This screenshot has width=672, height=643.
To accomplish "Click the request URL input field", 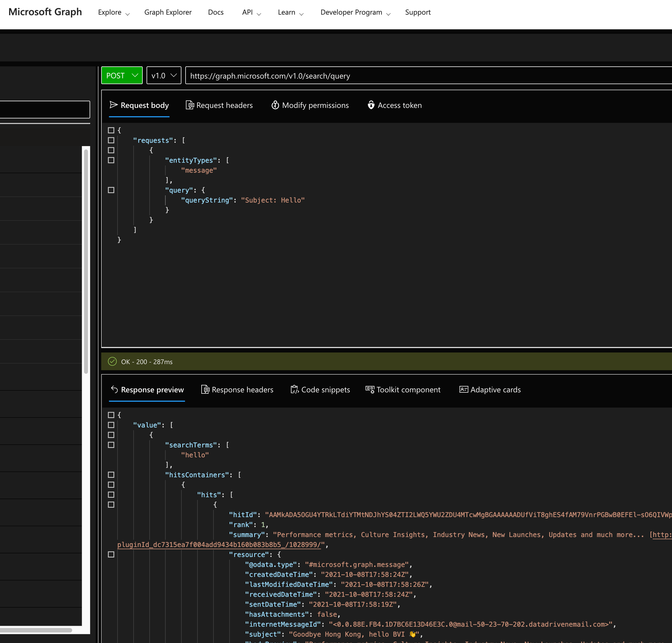I will (428, 76).
